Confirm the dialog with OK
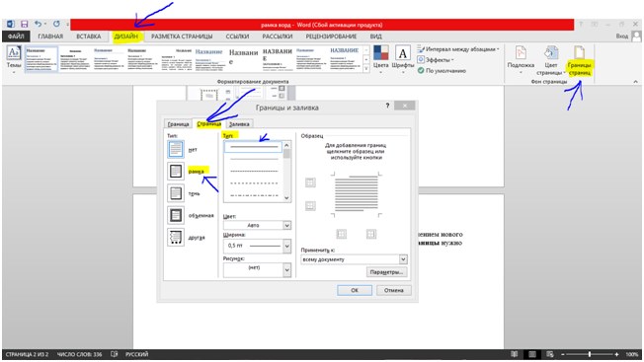This screenshot has height=362, width=644. coord(355,290)
